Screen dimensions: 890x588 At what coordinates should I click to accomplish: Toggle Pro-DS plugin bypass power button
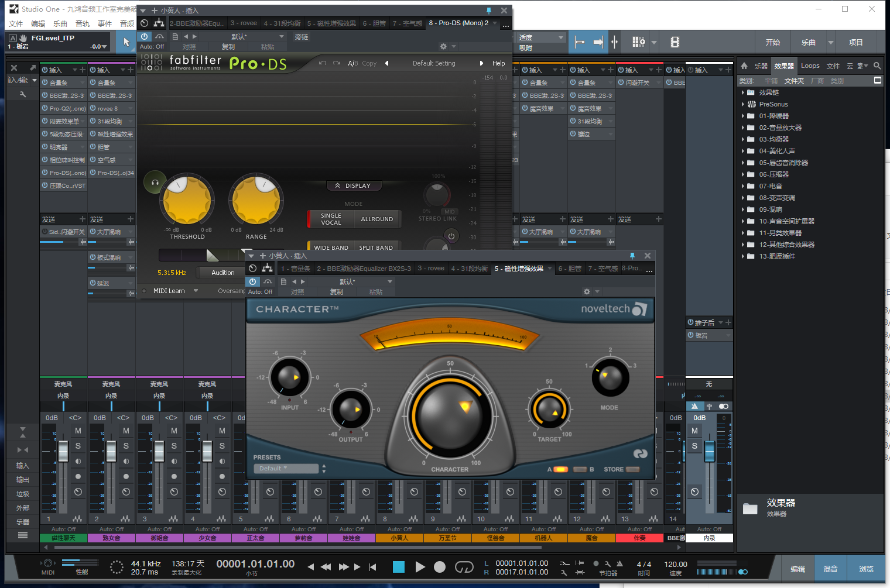[x=145, y=36]
